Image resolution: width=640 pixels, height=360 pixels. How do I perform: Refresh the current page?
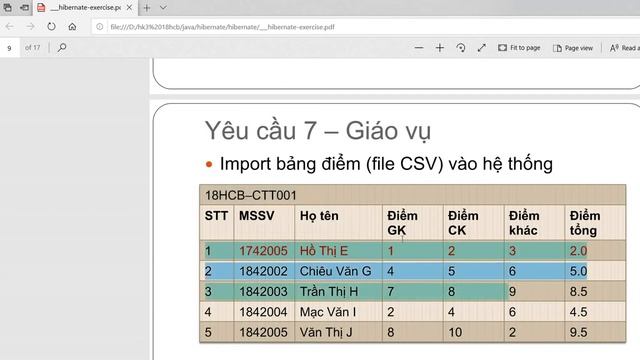tap(51, 27)
